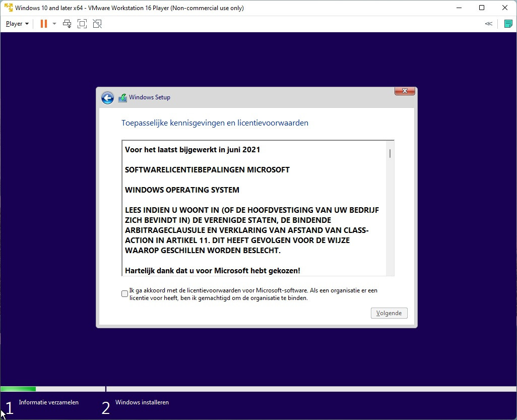Maximize the VMware Player window
This screenshot has height=420, width=517.
(482, 8)
